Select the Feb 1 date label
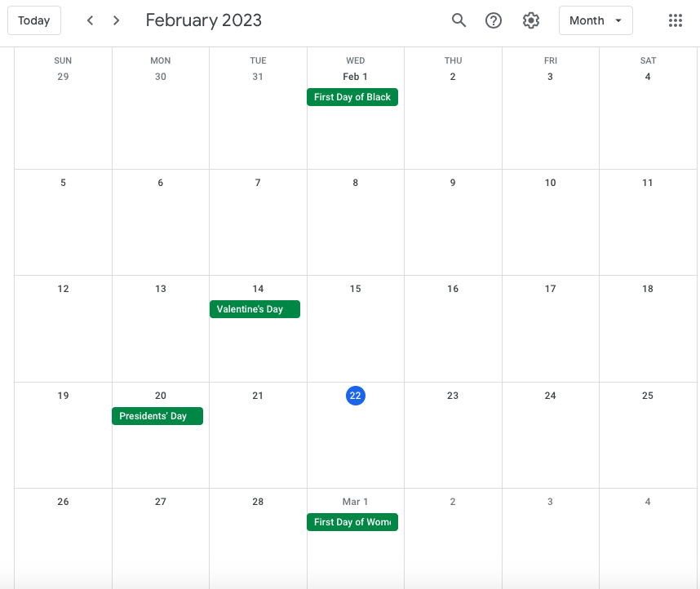Viewport: 700px width, 589px height. pos(355,77)
